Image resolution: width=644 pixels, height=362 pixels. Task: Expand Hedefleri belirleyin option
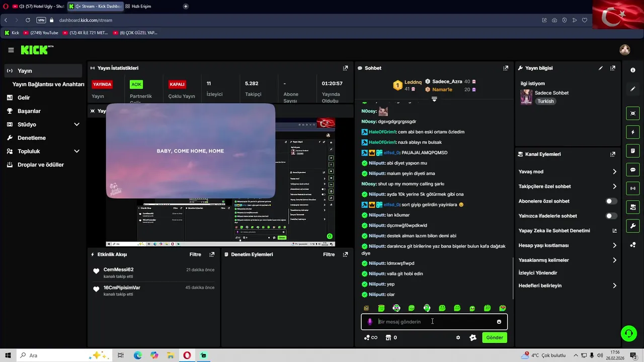(568, 286)
